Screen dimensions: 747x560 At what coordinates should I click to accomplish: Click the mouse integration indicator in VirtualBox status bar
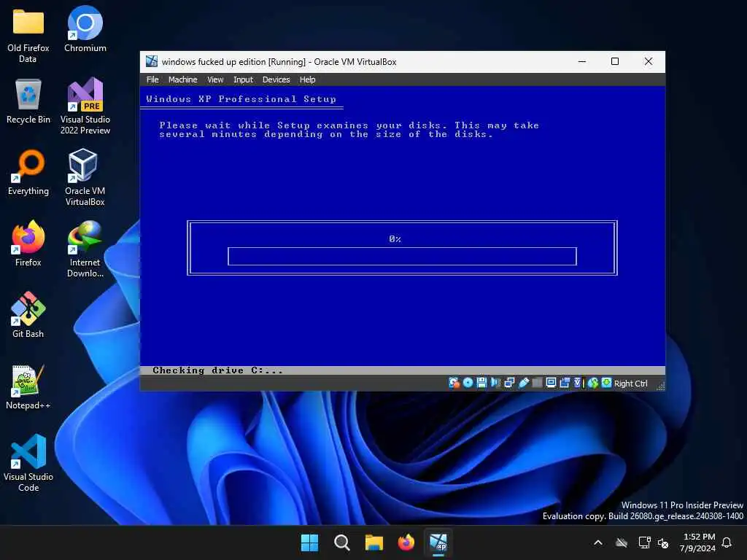pos(592,383)
